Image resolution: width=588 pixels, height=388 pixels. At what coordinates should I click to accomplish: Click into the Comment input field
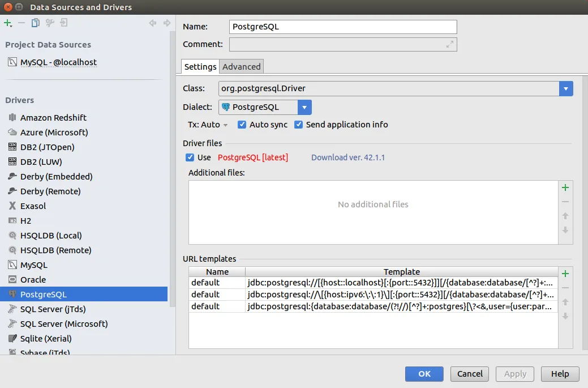pyautogui.click(x=343, y=44)
